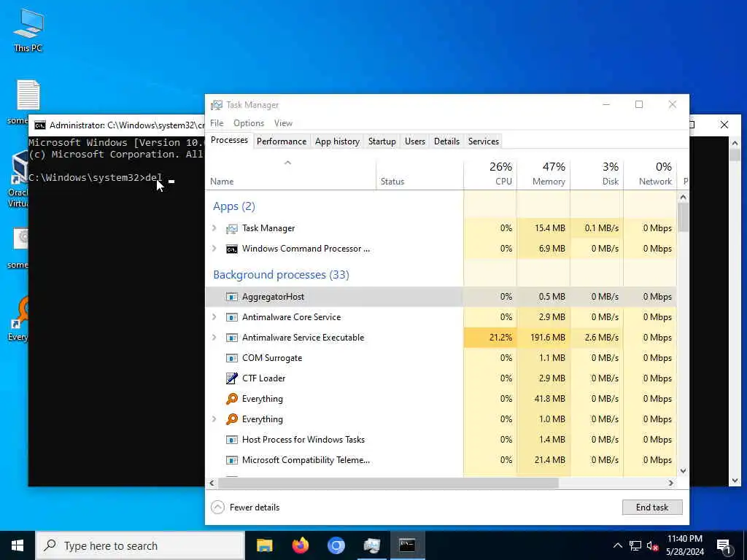Show hidden tray icons chevron
747x560 pixels.
click(617, 545)
